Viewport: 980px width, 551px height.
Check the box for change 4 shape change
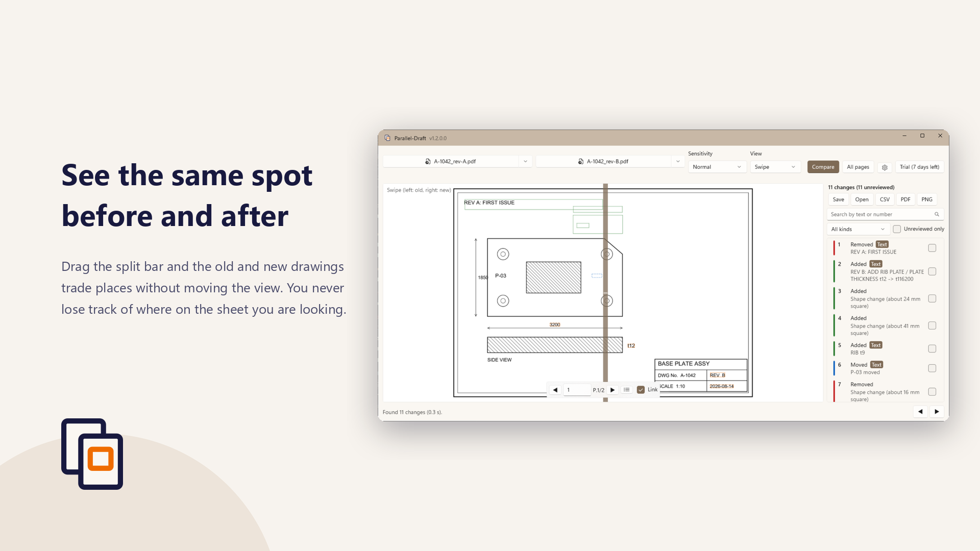point(932,325)
